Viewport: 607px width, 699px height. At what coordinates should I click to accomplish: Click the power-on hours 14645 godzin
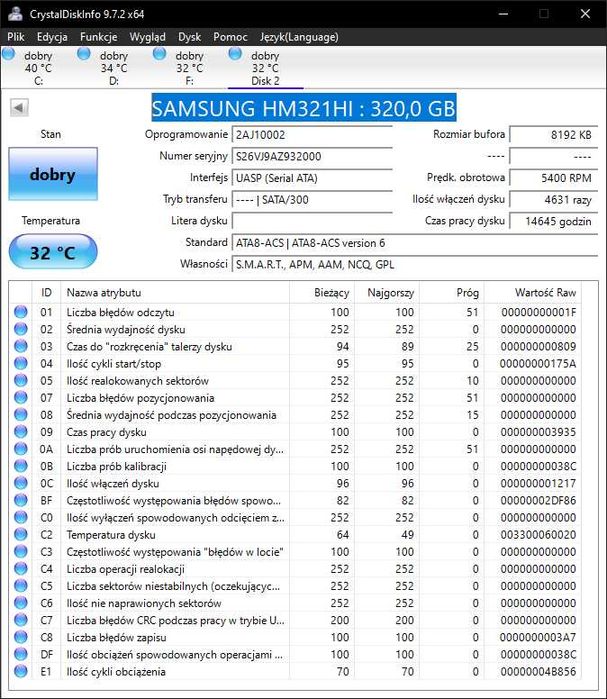[x=553, y=221]
